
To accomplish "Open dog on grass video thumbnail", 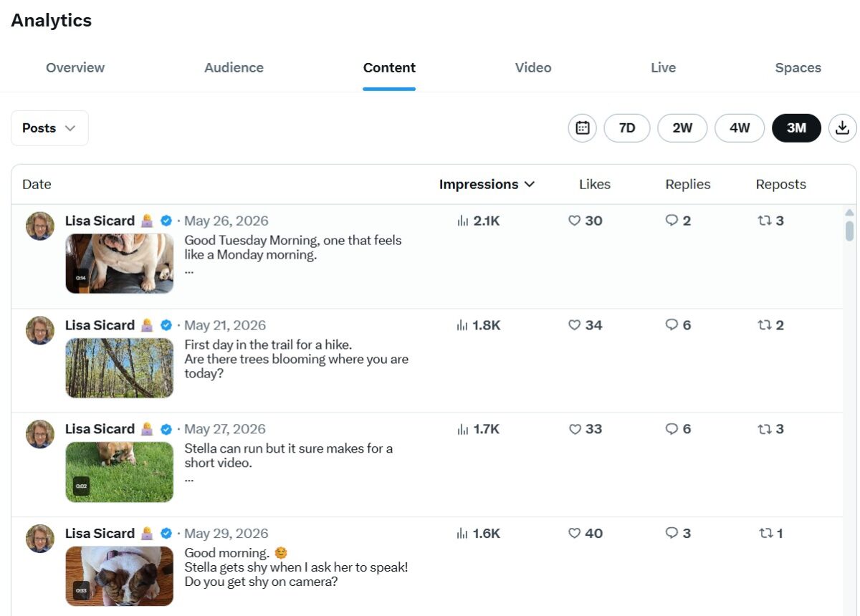I will (x=119, y=472).
